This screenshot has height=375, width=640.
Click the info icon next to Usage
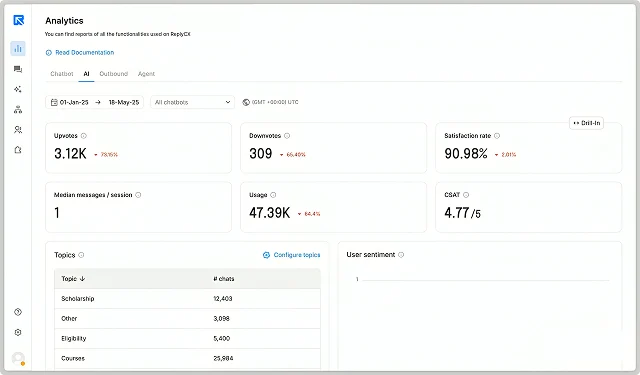tap(273, 195)
